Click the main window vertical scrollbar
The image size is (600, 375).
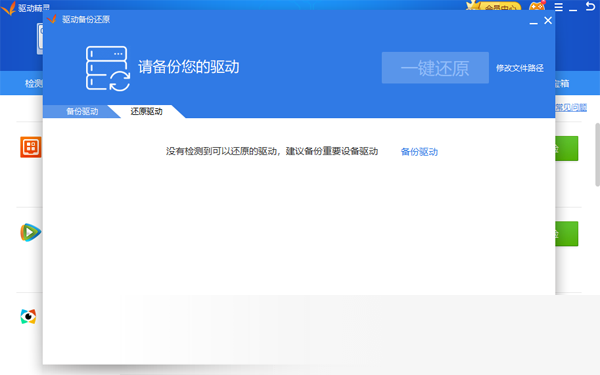coord(597,155)
